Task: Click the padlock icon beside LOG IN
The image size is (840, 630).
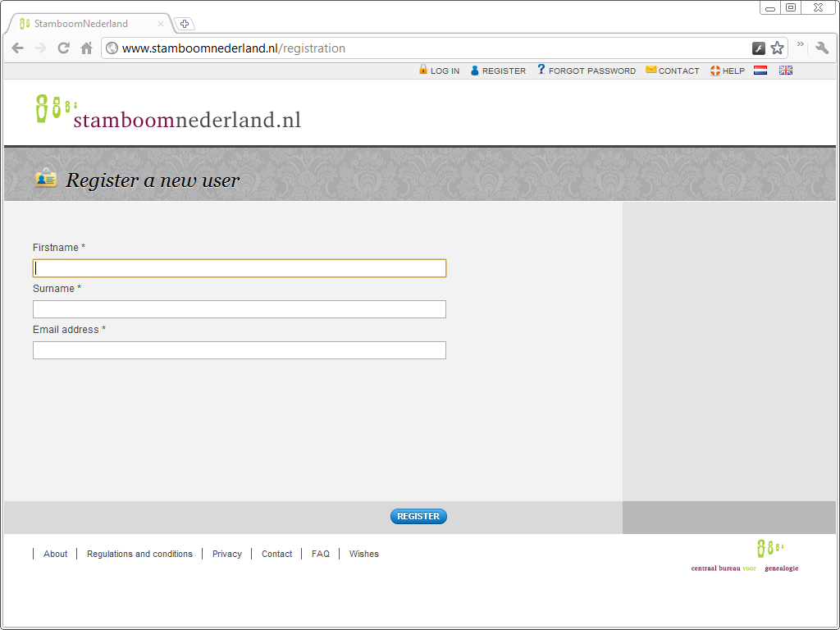Action: (x=423, y=70)
